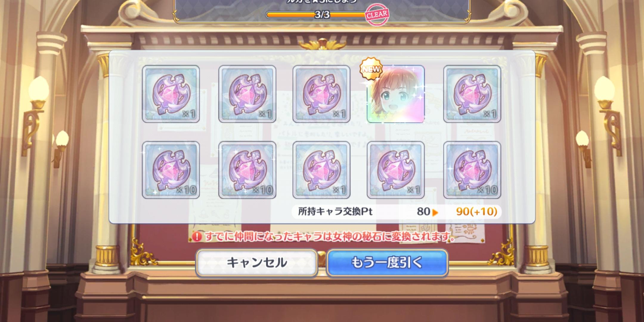Click the NEW character portrait card

tap(395, 94)
